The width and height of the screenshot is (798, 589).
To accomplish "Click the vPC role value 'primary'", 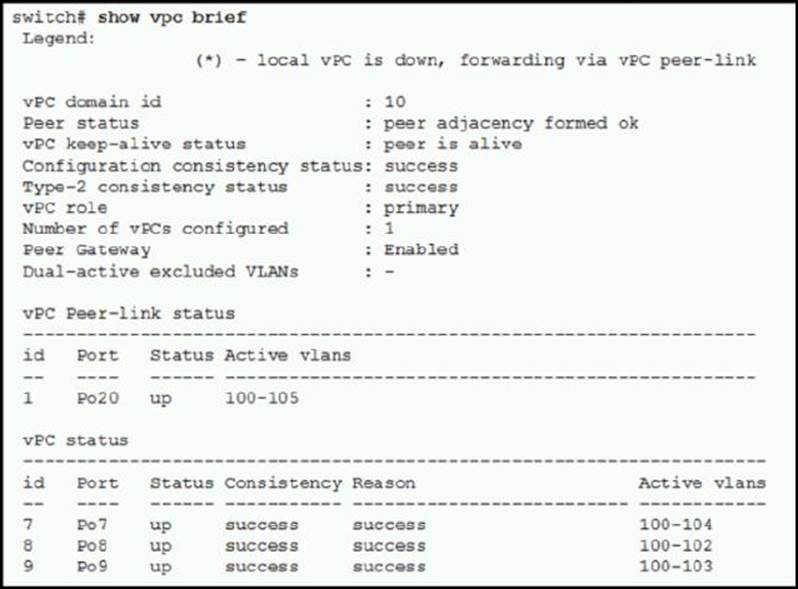I will [421, 208].
